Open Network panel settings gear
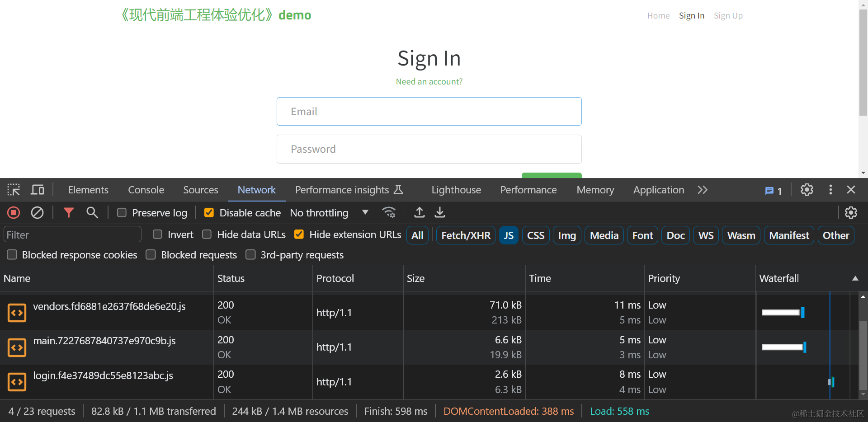This screenshot has height=422, width=868. point(851,212)
